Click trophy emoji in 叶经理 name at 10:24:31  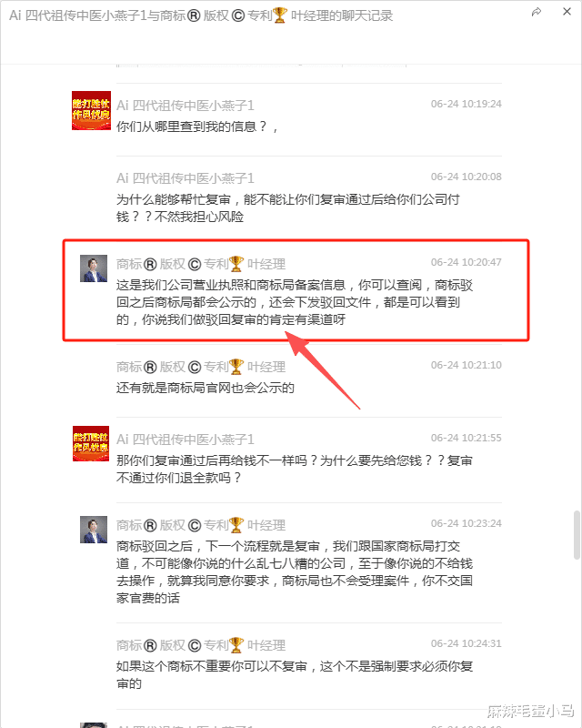click(236, 645)
